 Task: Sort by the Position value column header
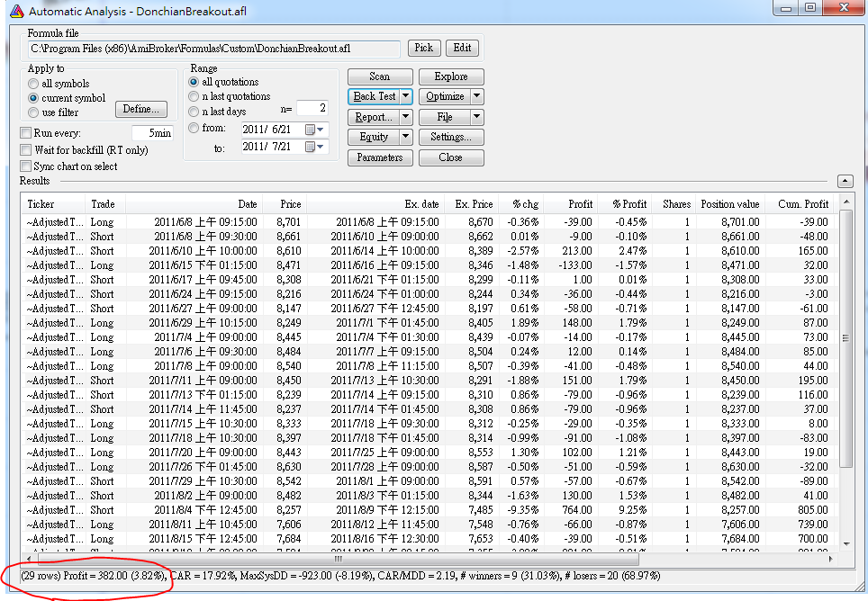pyautogui.click(x=731, y=204)
